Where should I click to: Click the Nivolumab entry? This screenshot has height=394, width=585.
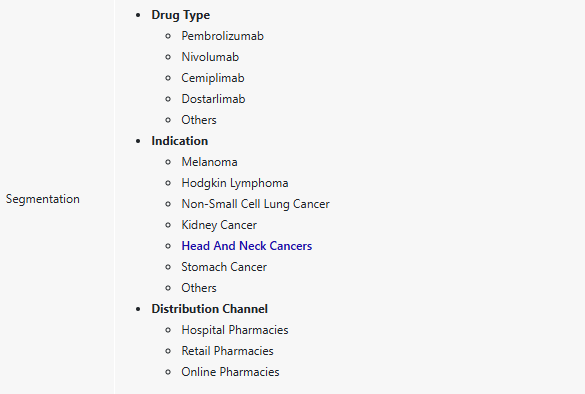[x=210, y=57]
